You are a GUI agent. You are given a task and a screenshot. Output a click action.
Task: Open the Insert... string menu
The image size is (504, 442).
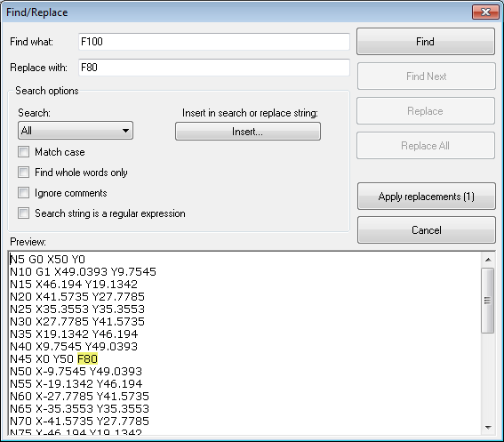(248, 132)
